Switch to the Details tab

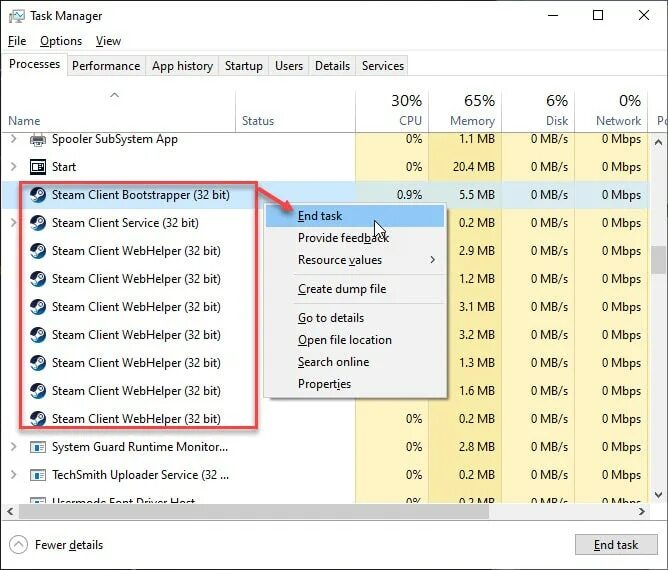(332, 66)
